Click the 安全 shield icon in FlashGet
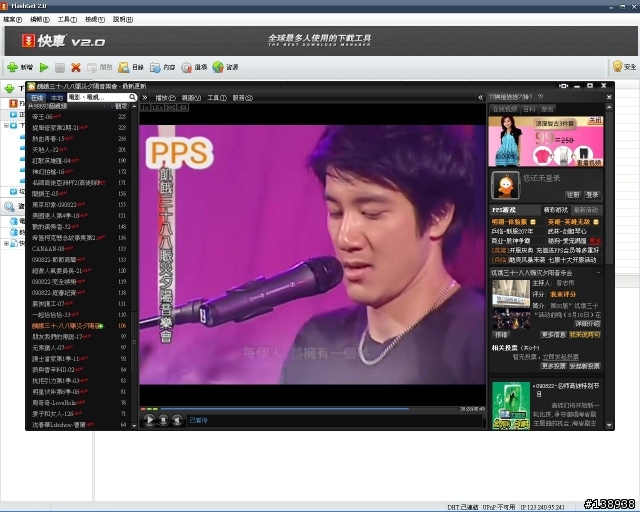This screenshot has width=640, height=512. point(617,66)
